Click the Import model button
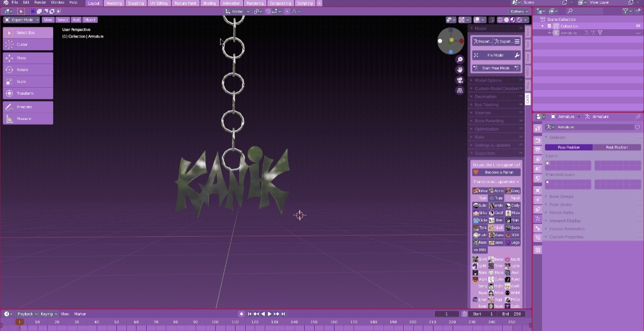Image resolution: width=644 pixels, height=331 pixels. (482, 42)
